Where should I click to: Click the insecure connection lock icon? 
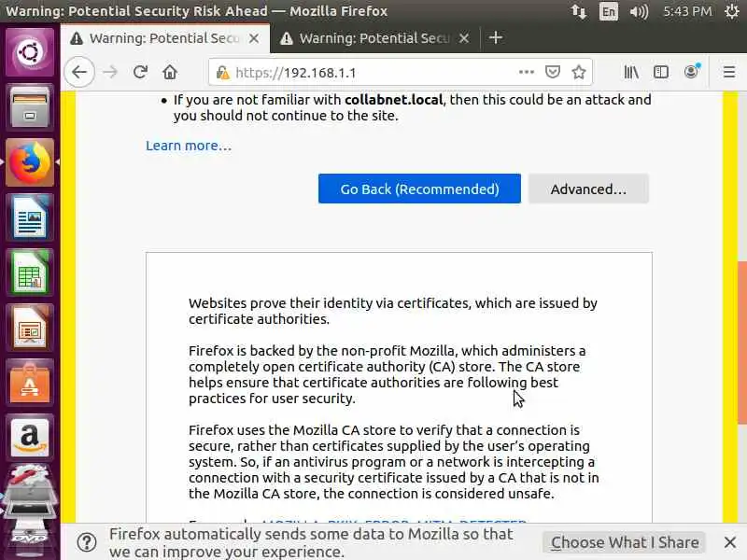[222, 73]
